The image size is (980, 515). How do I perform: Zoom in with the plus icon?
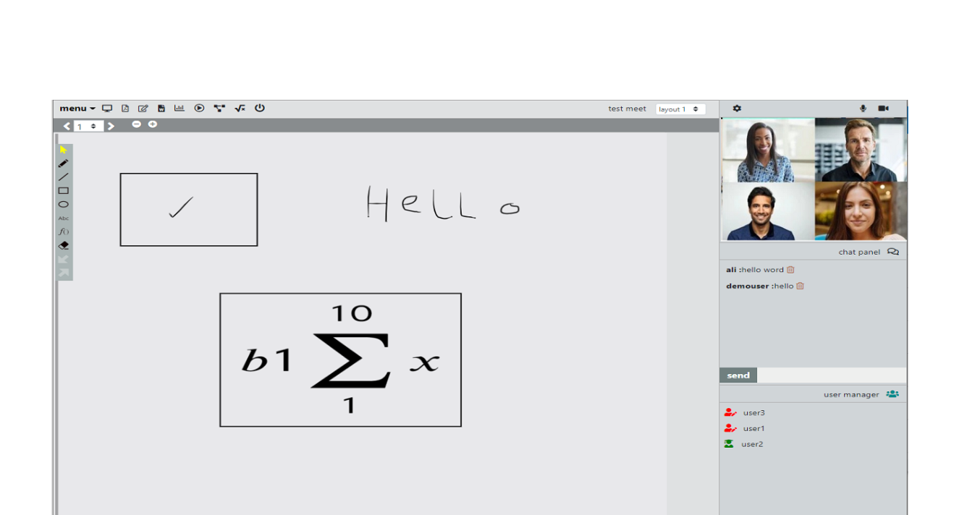153,124
